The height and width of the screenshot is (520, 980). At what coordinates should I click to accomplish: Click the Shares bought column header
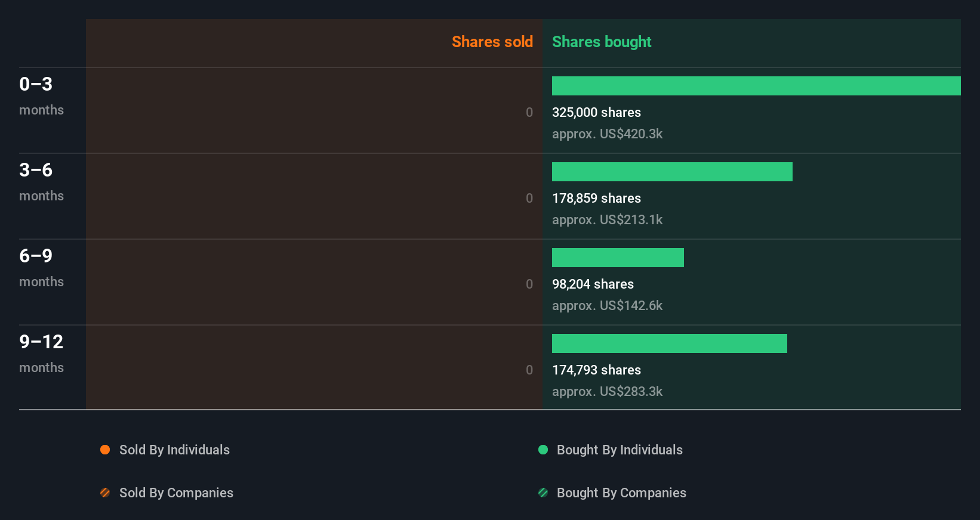click(602, 42)
